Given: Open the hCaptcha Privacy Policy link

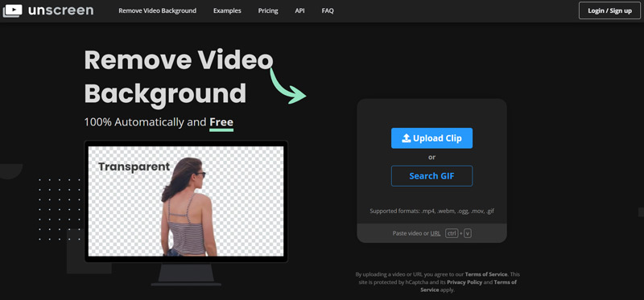Looking at the screenshot, I should pyautogui.click(x=464, y=282).
